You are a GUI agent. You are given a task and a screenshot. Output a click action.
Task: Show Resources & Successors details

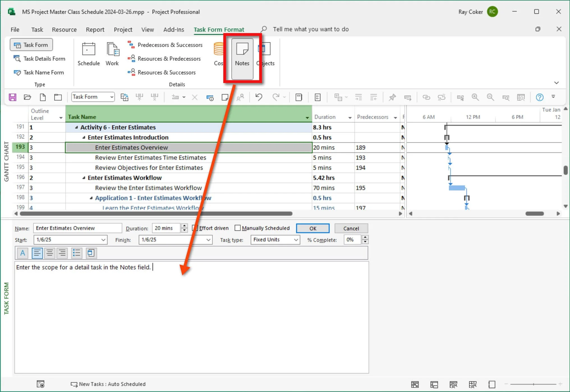pyautogui.click(x=162, y=72)
